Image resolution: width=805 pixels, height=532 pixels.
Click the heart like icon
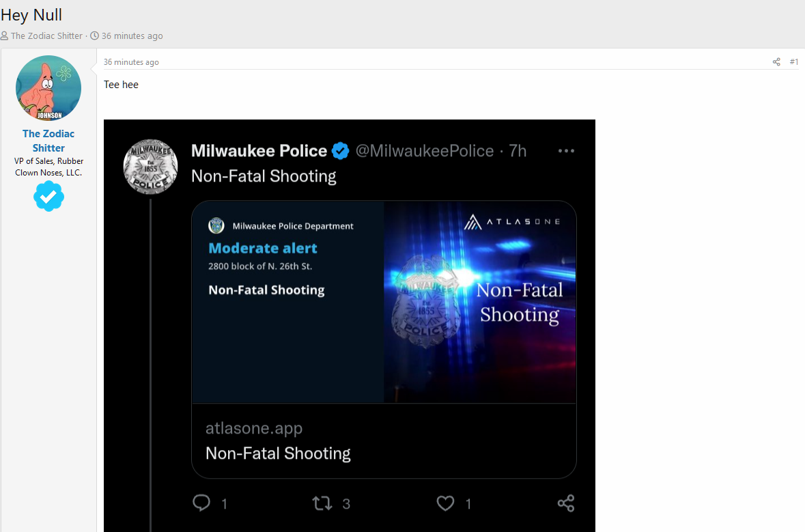click(445, 503)
